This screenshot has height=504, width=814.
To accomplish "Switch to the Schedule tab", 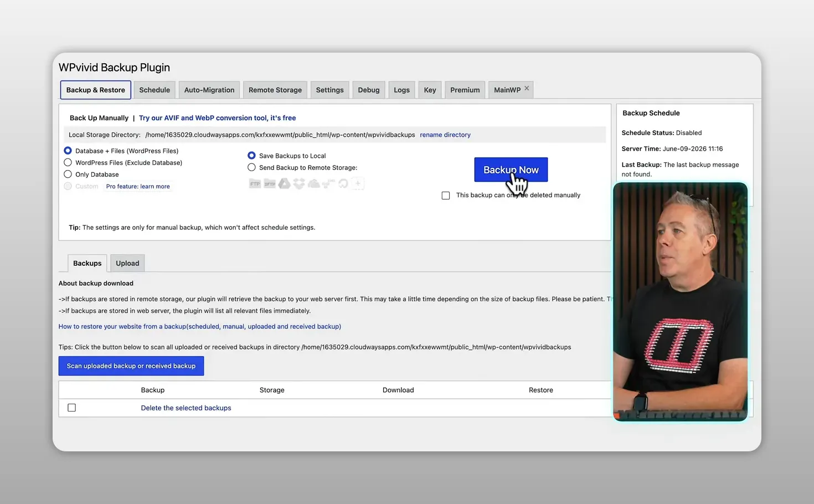I will [154, 90].
